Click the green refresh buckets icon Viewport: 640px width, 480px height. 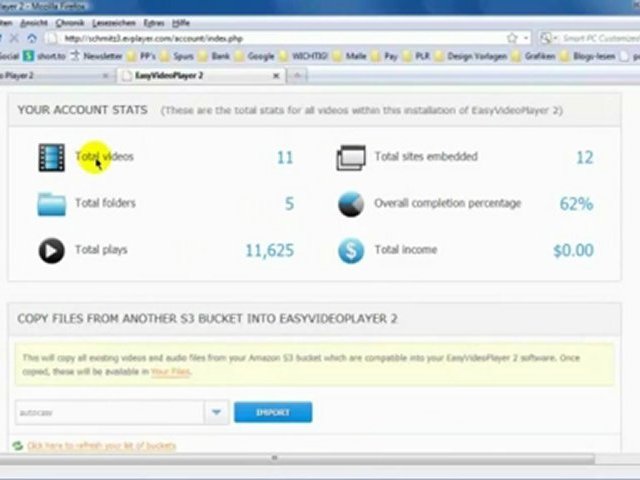point(18,445)
